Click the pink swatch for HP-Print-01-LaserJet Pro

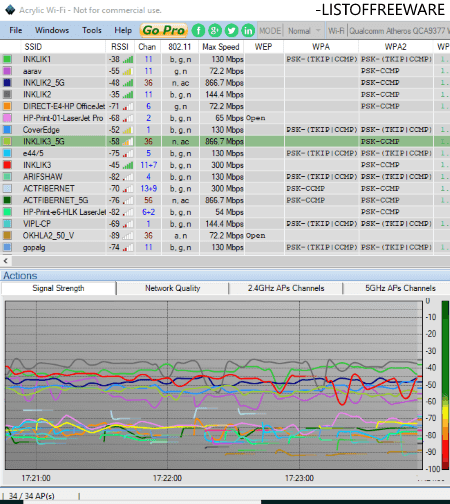[x=7, y=118]
